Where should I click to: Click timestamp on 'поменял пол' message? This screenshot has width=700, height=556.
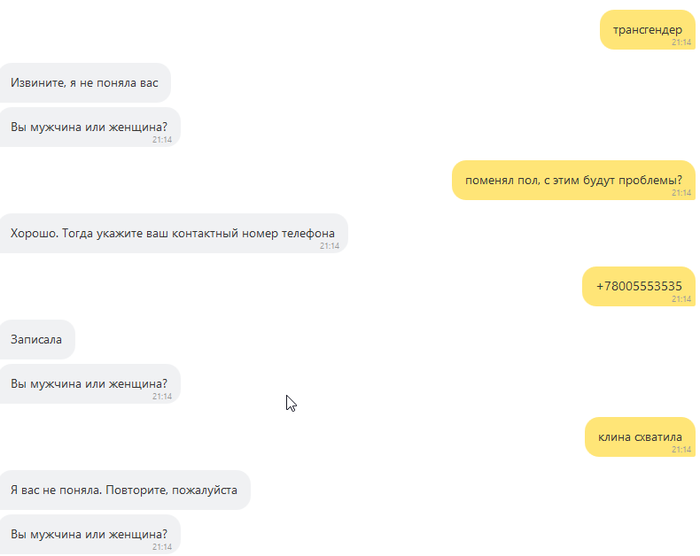pos(681,193)
